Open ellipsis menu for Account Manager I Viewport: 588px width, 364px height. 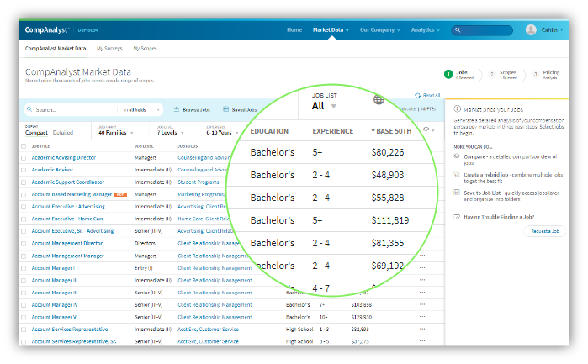pos(422,268)
